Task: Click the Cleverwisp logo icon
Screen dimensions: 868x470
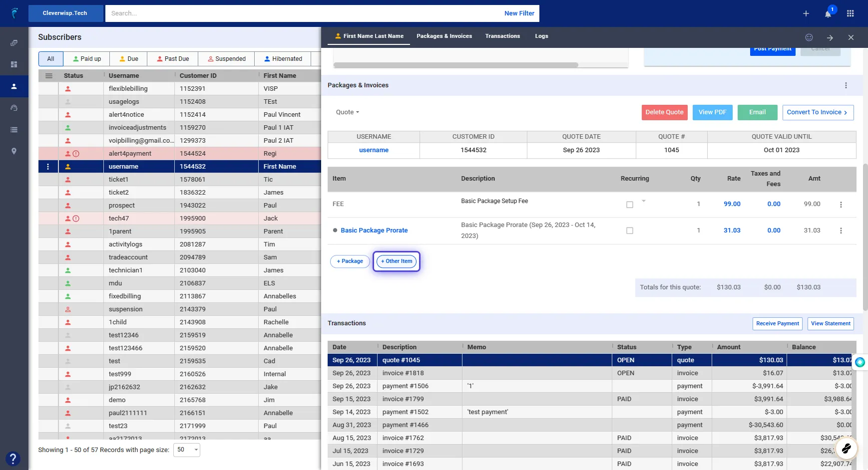Action: coord(14,13)
